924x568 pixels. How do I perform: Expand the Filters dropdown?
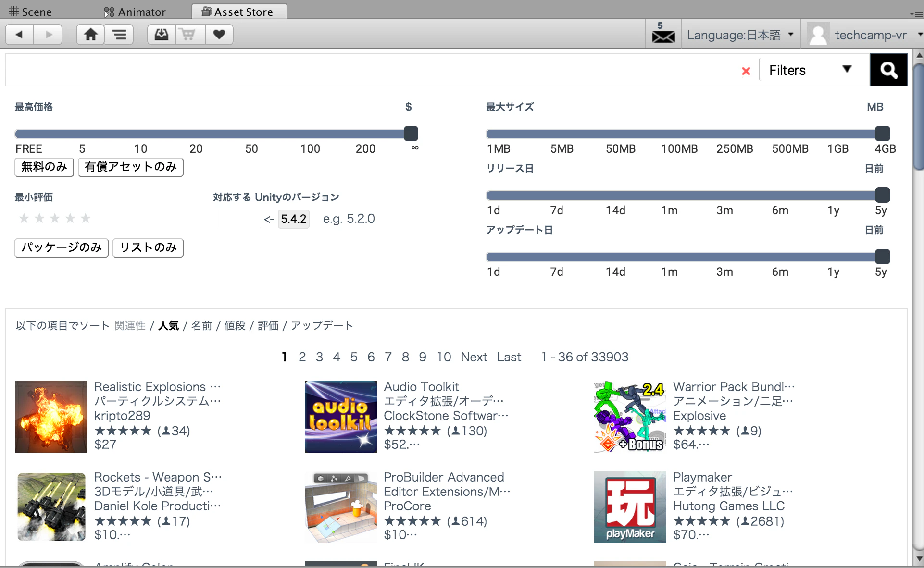(x=812, y=70)
